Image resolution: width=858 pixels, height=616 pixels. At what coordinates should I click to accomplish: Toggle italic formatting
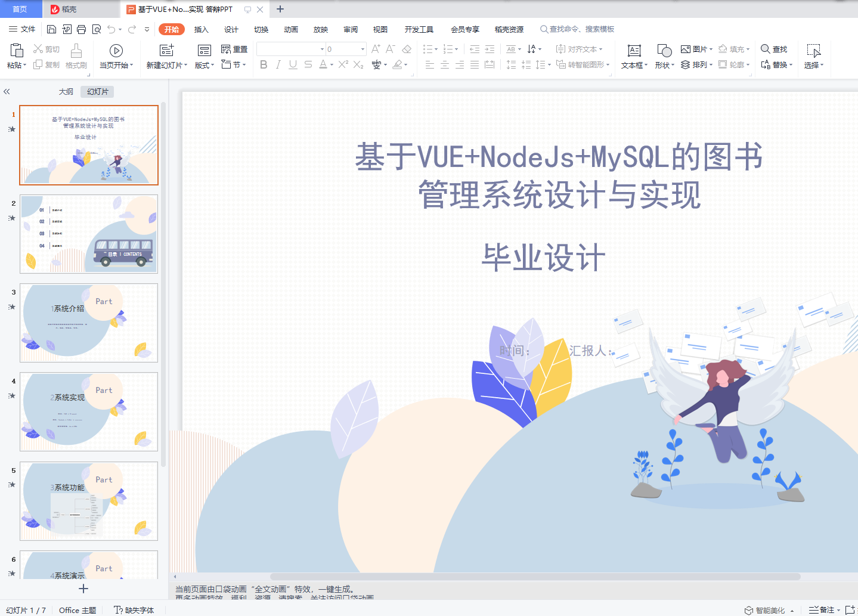pos(278,65)
